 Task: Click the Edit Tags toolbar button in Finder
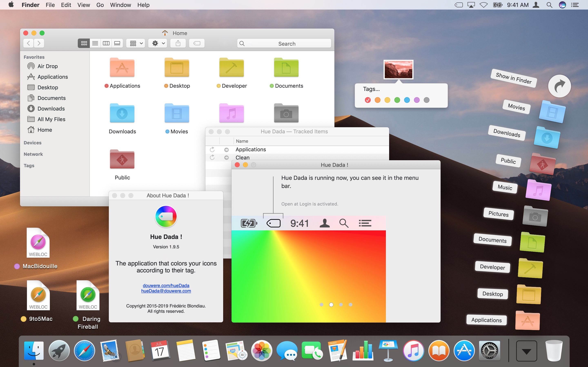pos(197,43)
